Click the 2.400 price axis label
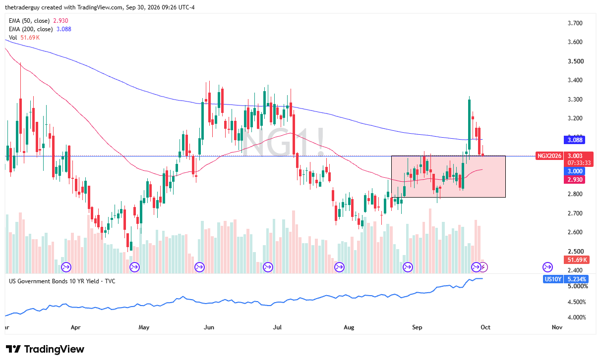 pos(574,270)
